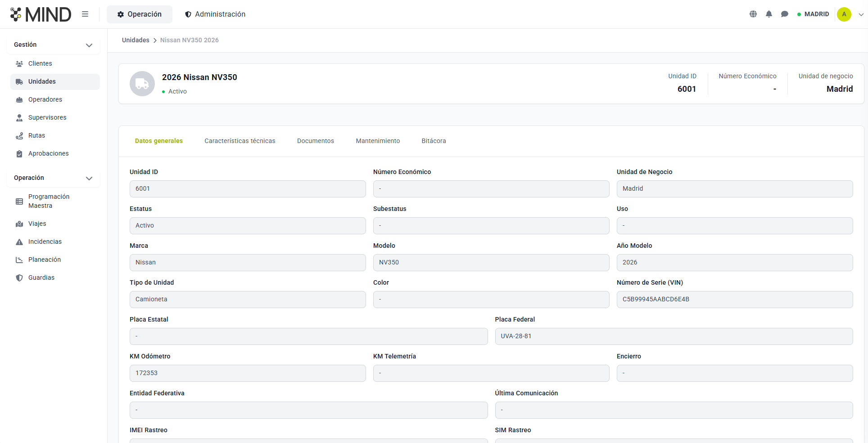Click header Unidad ID value 6001

(687, 89)
